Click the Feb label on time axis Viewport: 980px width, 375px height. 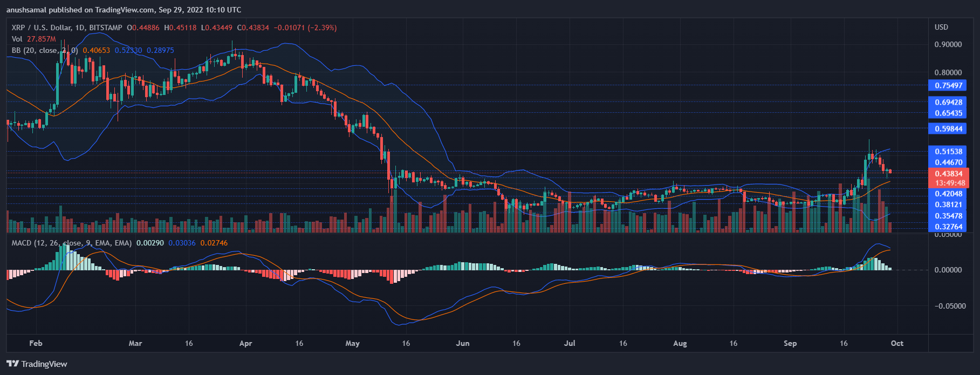36,343
